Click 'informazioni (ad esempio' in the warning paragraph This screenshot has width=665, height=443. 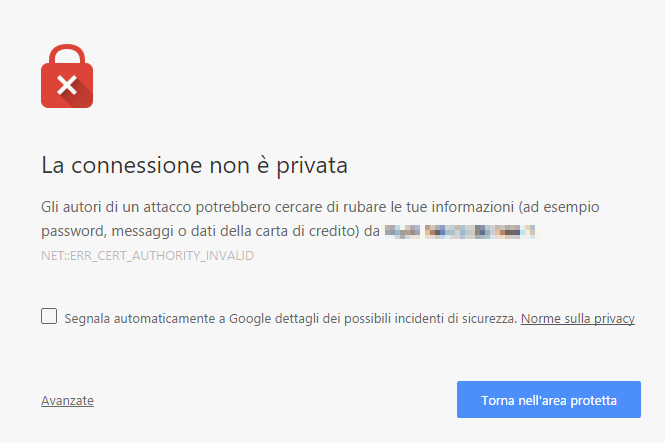(x=515, y=207)
